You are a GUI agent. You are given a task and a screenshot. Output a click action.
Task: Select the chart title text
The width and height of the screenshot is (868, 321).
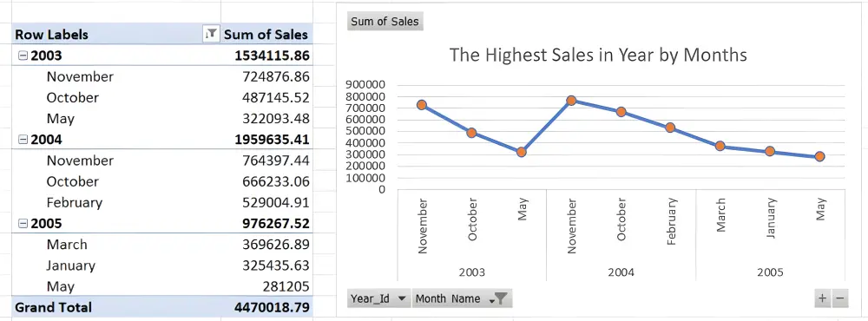598,55
